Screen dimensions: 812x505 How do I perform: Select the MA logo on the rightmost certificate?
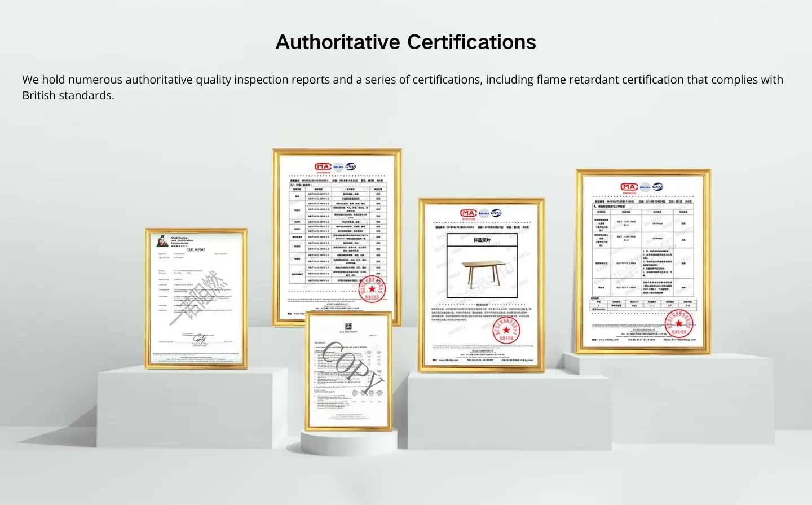click(x=629, y=187)
